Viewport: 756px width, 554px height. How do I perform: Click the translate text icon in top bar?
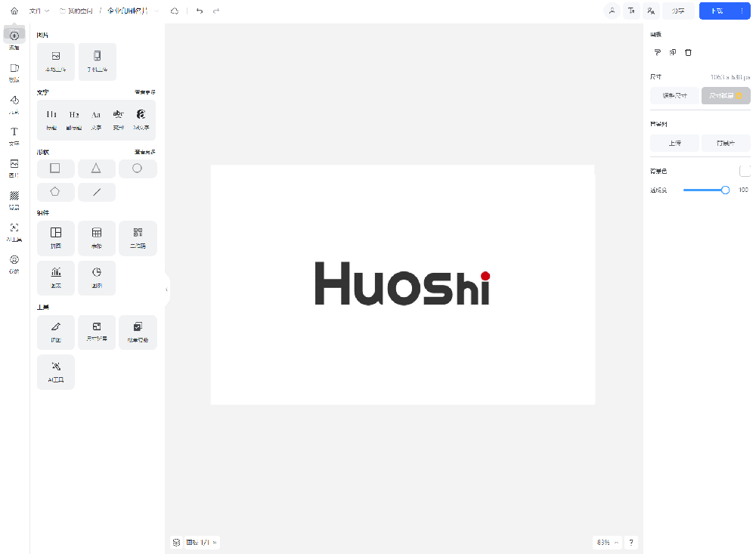coord(651,11)
